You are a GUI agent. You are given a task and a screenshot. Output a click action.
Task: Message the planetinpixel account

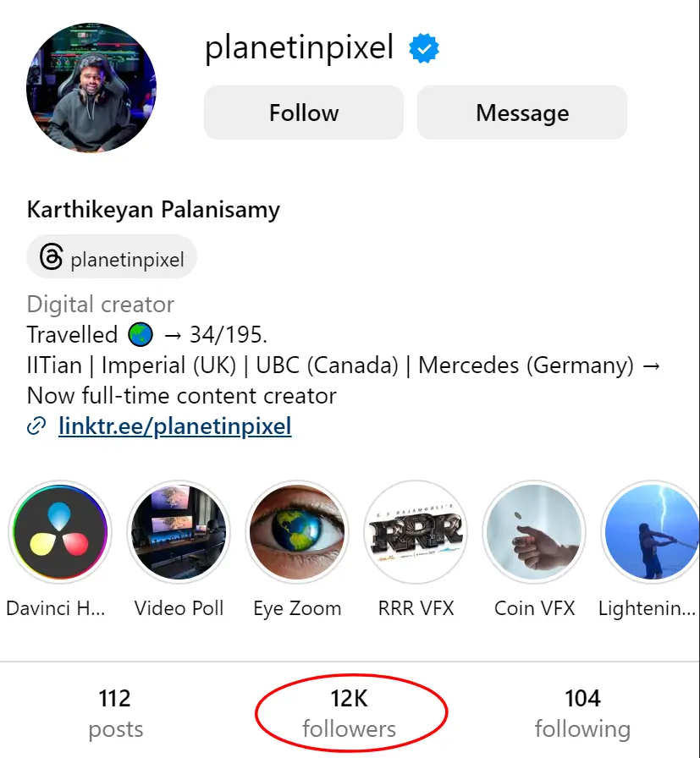tap(522, 113)
